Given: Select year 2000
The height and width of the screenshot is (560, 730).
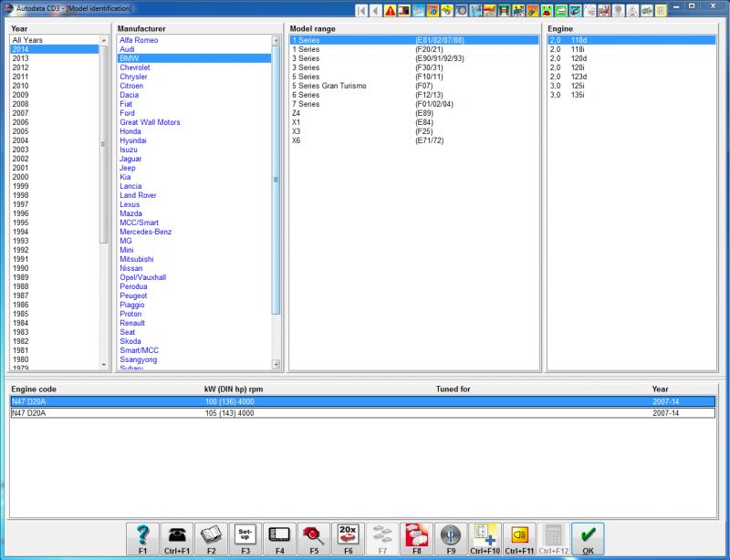Looking at the screenshot, I should (x=20, y=177).
